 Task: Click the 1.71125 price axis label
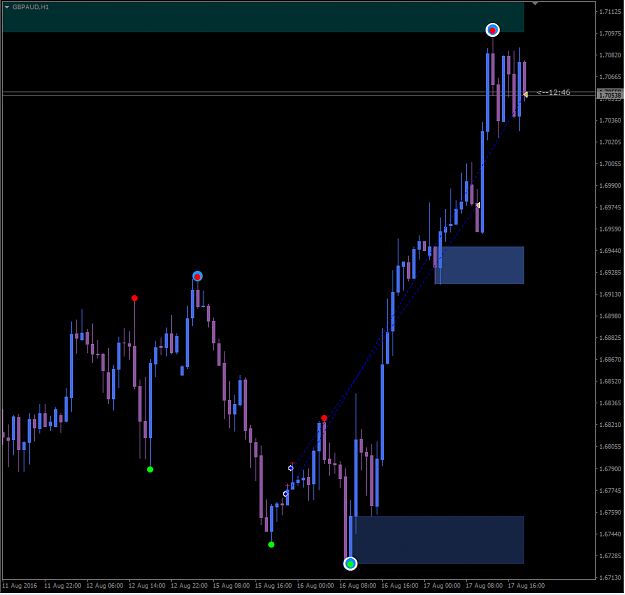tap(610, 12)
